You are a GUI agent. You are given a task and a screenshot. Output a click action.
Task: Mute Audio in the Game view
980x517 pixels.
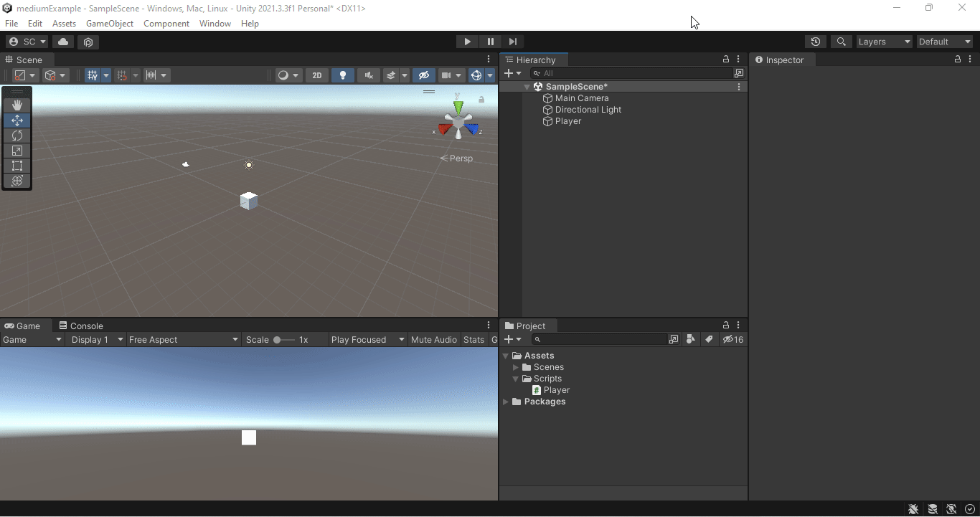point(434,340)
